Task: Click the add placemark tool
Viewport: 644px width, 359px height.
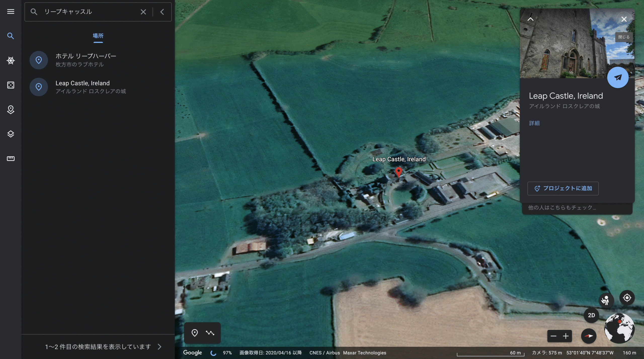Action: [194, 333]
